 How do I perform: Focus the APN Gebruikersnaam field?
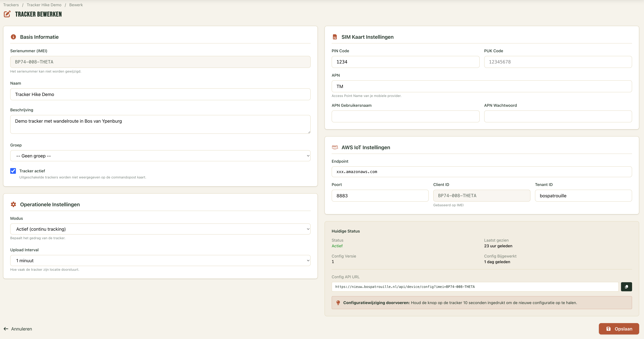click(x=405, y=116)
